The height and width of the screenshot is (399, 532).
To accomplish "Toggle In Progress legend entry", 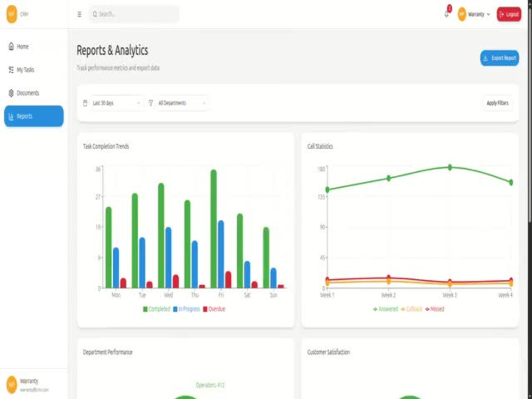I will pos(186,309).
